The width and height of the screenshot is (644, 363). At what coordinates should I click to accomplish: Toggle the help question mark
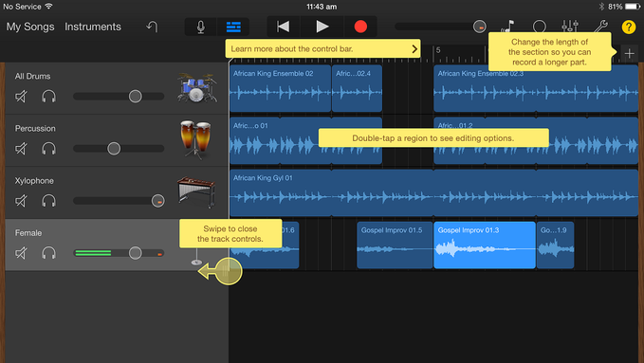[x=629, y=27]
